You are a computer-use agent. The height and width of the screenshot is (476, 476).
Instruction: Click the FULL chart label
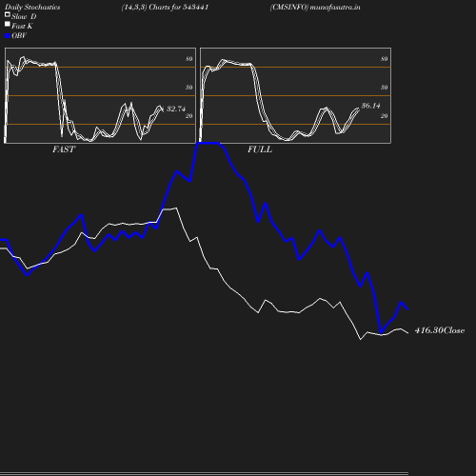[x=260, y=149]
